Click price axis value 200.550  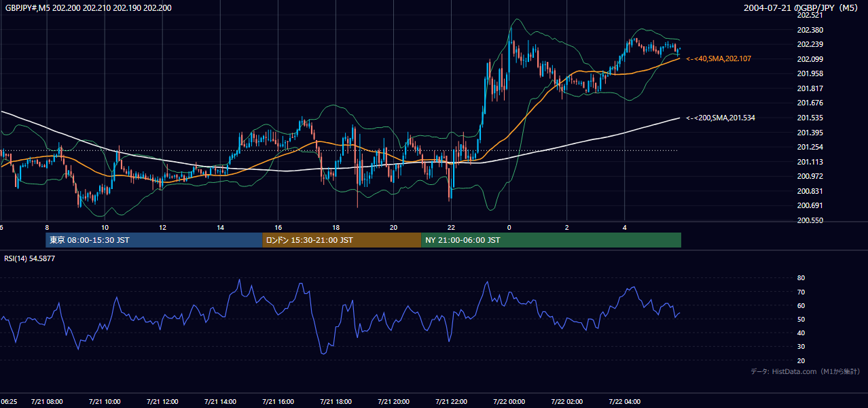click(810, 220)
